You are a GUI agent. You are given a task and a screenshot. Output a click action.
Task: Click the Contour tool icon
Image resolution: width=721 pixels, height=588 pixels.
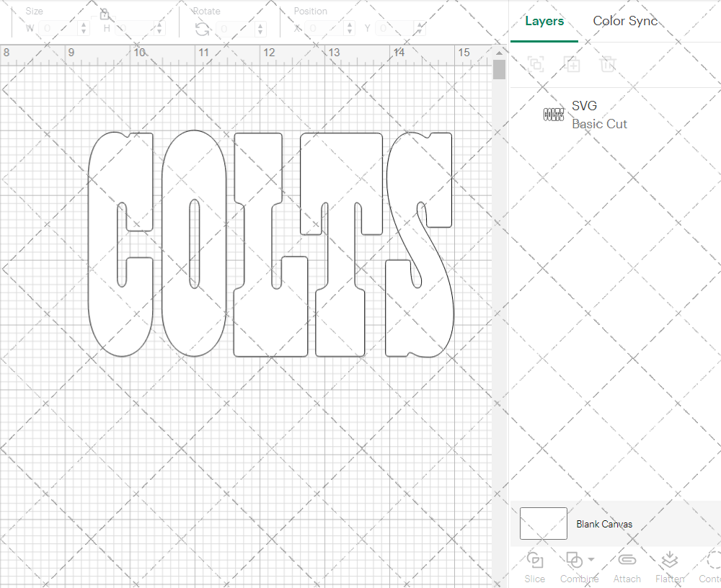click(713, 560)
